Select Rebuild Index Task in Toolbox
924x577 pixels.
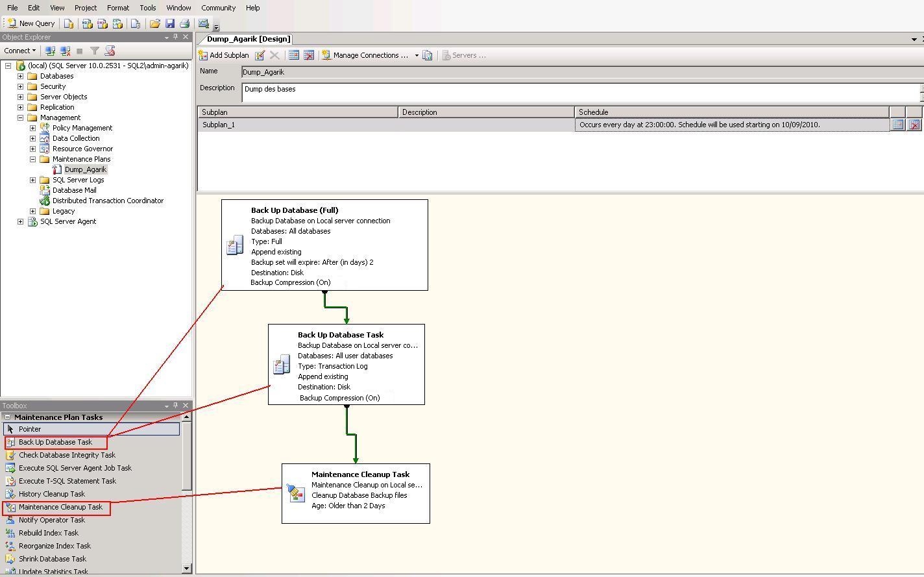pyautogui.click(x=48, y=533)
